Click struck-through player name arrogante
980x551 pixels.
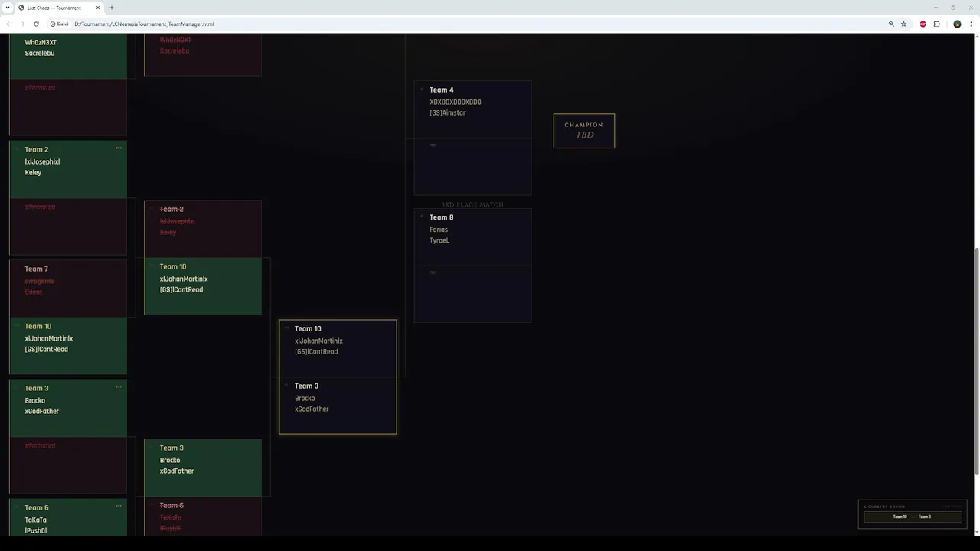40,281
